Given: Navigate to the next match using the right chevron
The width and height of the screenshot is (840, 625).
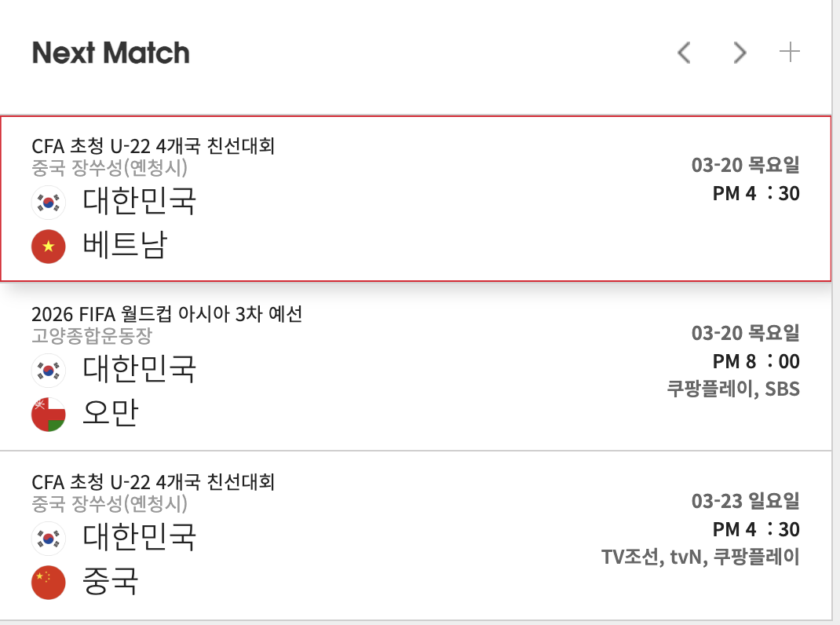Looking at the screenshot, I should [x=739, y=53].
